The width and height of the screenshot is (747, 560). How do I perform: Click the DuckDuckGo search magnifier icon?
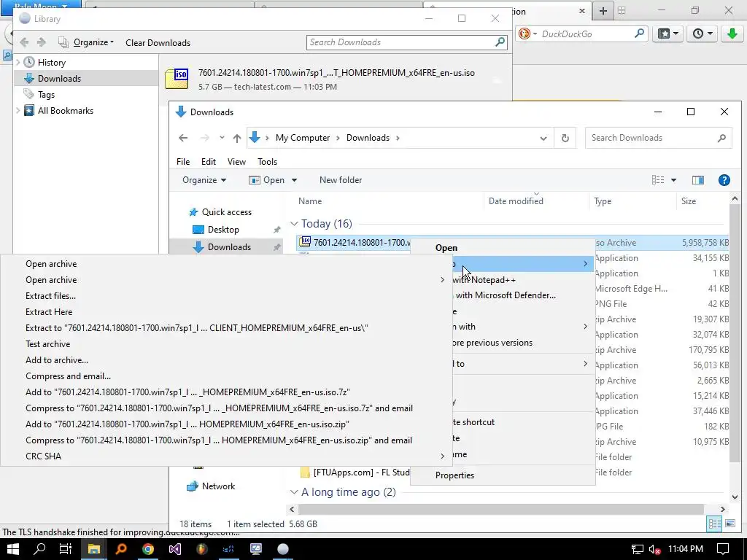pos(639,34)
